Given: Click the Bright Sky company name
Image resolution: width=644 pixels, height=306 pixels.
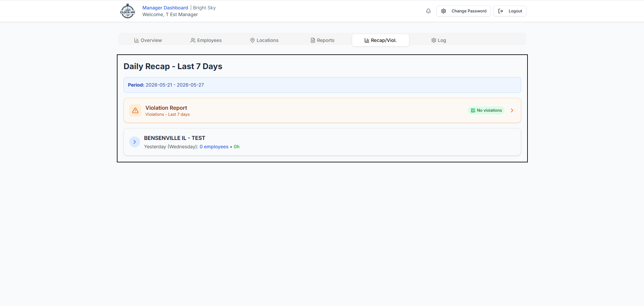Looking at the screenshot, I should pos(204,8).
